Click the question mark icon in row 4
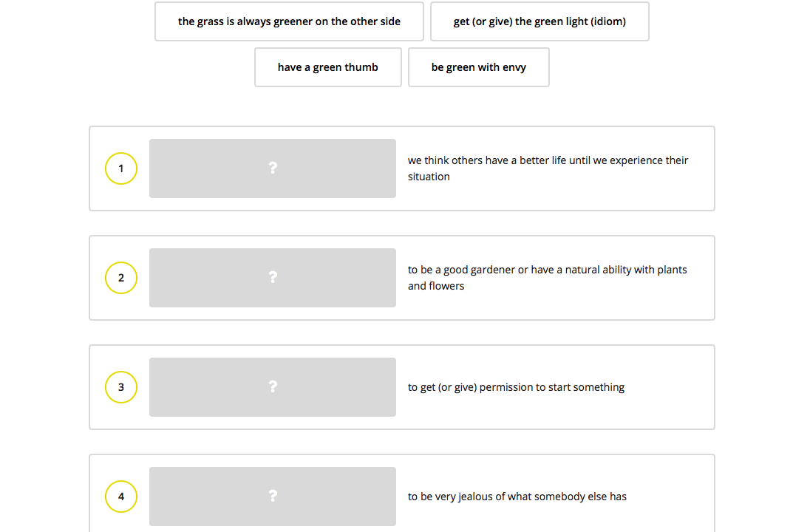The image size is (793, 532). [273, 497]
